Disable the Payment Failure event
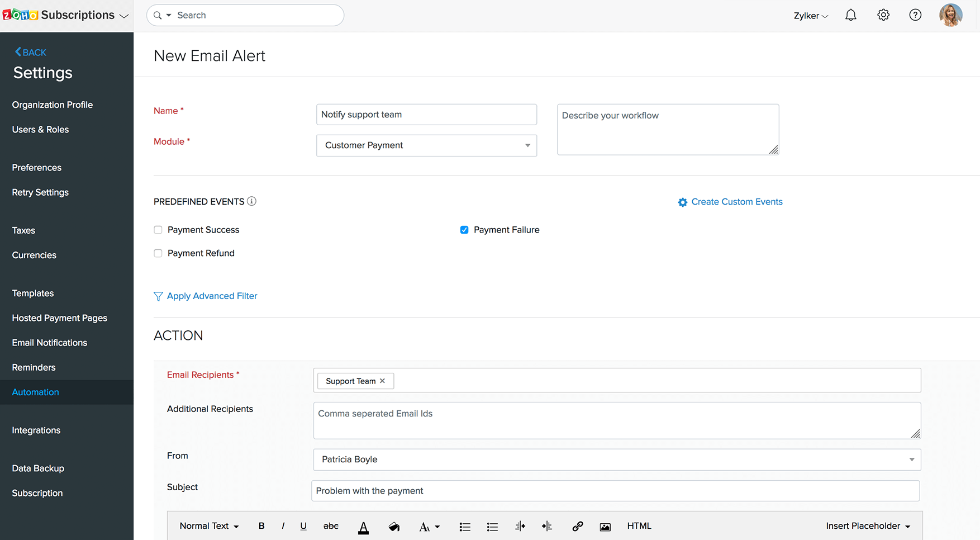Image resolution: width=980 pixels, height=540 pixels. click(464, 230)
